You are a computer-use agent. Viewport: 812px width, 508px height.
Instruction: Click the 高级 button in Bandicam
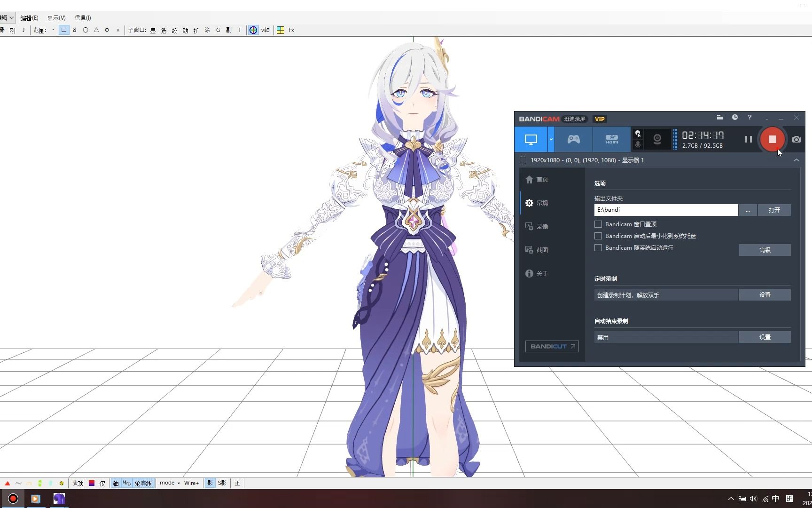(x=765, y=250)
